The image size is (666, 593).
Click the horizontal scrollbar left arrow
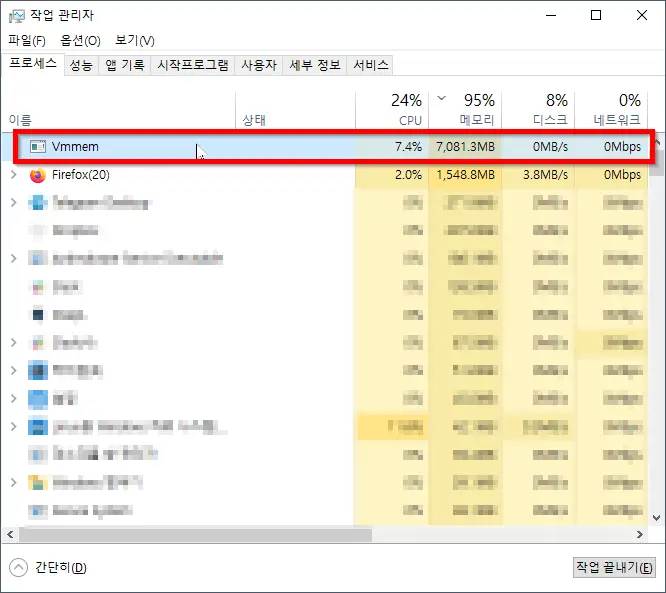tap(10, 534)
